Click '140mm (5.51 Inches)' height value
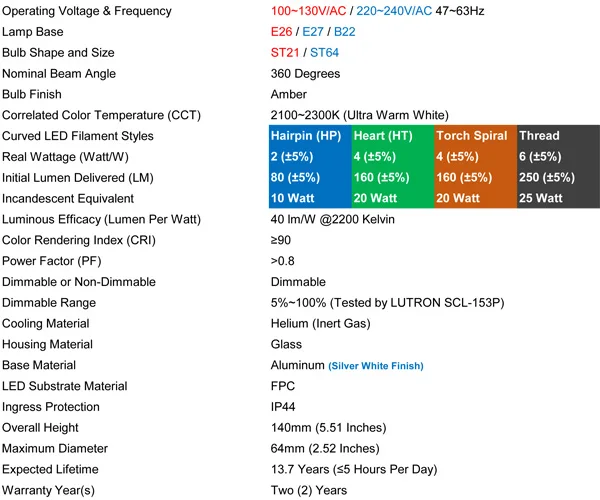The image size is (600, 500). pyautogui.click(x=329, y=428)
